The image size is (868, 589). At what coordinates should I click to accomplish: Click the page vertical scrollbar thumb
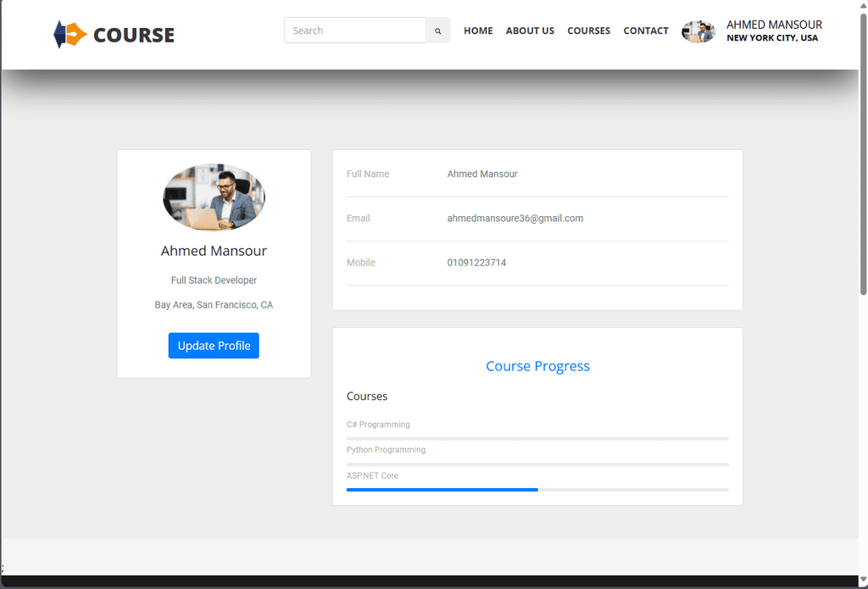863,155
